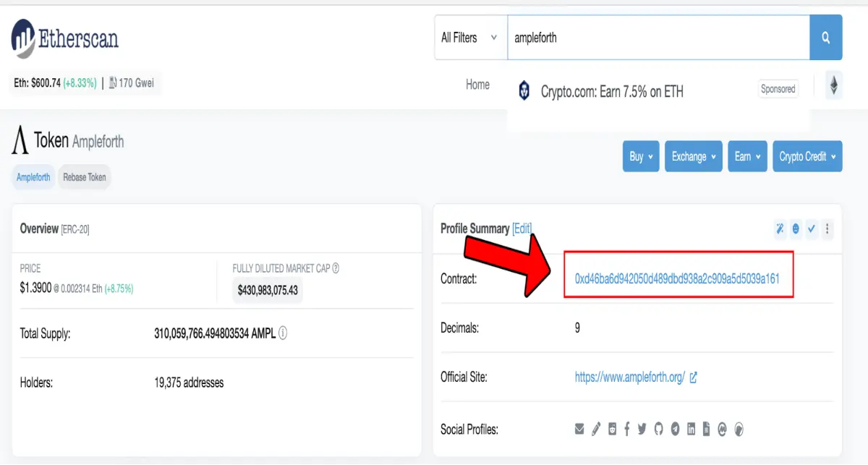Expand the Crypto Credit dropdown button

[807, 156]
